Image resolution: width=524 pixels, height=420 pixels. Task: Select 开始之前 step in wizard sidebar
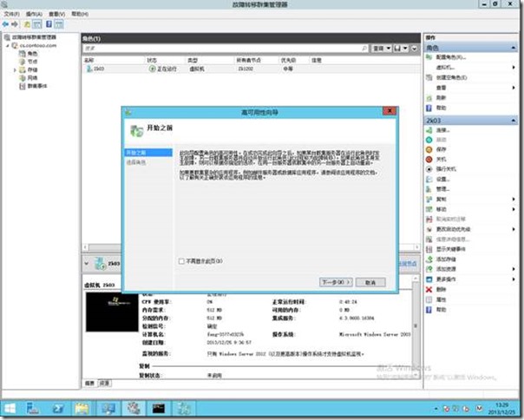148,153
